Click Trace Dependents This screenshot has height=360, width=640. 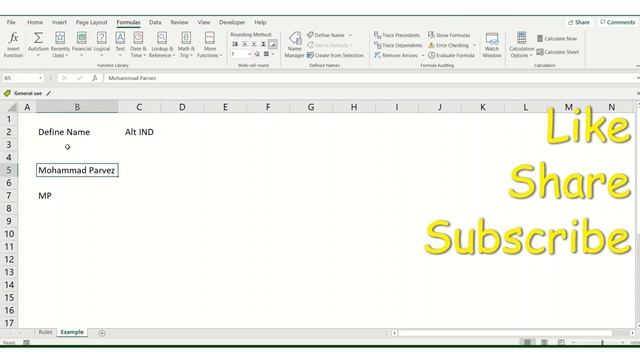tap(398, 45)
